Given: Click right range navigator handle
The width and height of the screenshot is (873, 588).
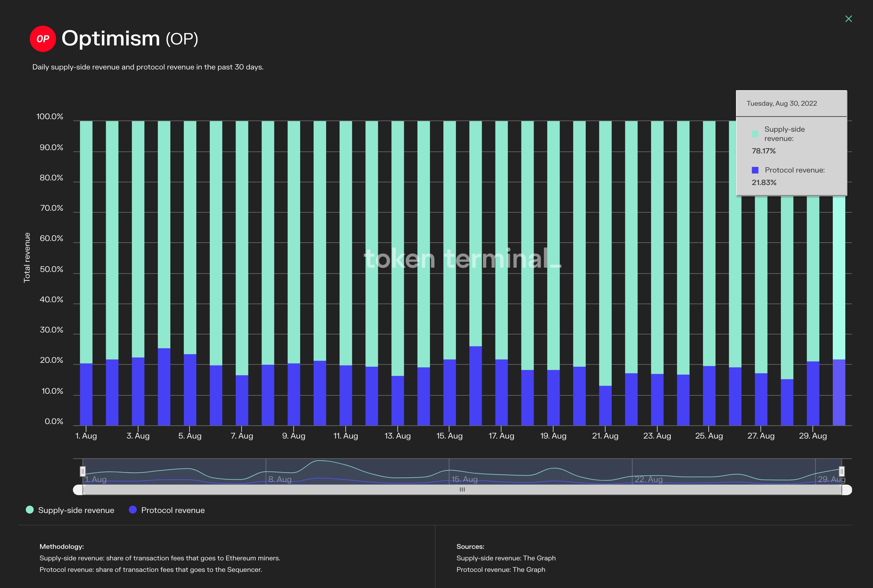Looking at the screenshot, I should pos(841,471).
